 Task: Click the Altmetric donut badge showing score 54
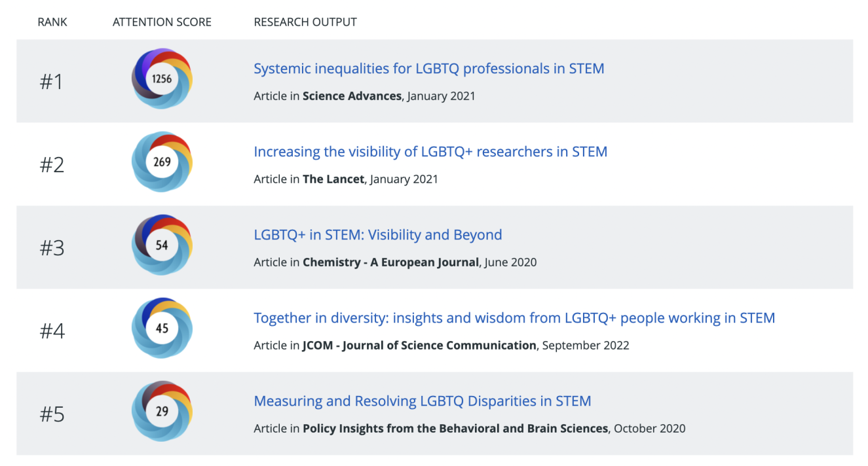coord(162,245)
